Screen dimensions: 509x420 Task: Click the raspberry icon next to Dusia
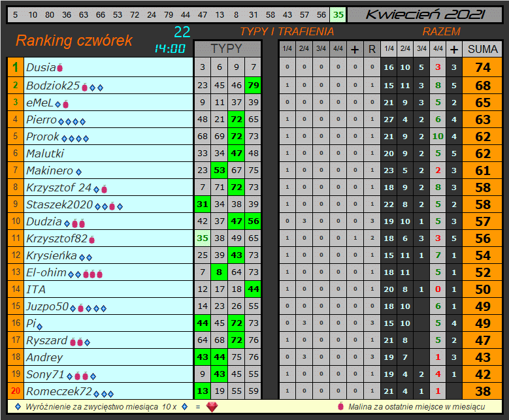click(59, 67)
